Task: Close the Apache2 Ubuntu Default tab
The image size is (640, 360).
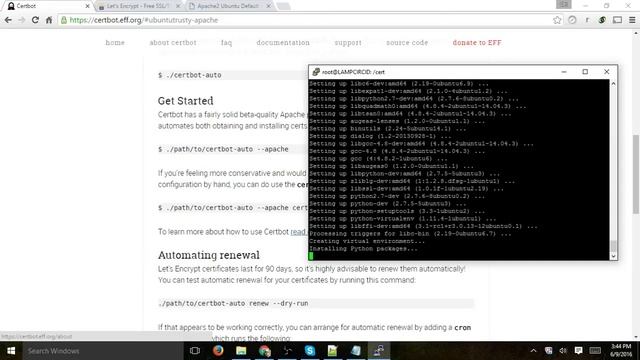Action: (x=269, y=6)
